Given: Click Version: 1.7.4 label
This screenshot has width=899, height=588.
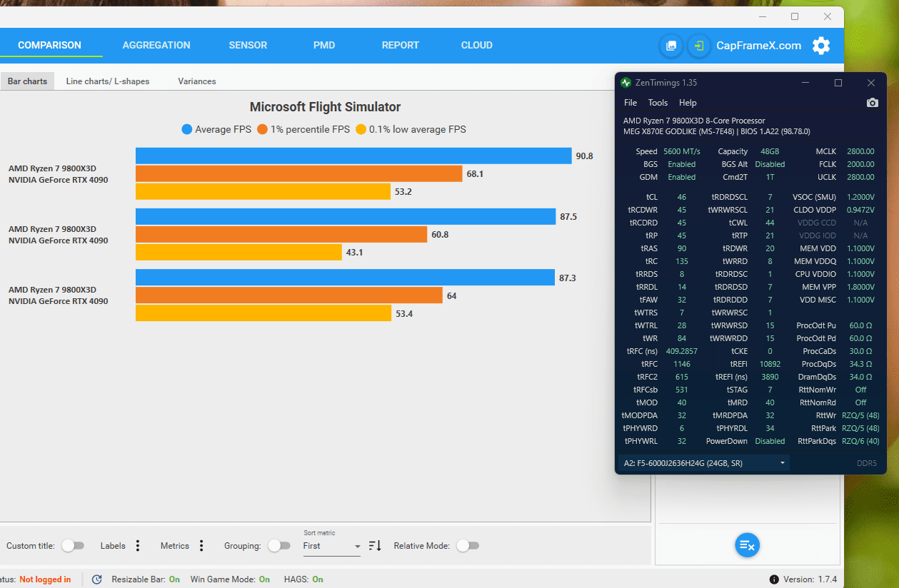Looking at the screenshot, I should point(810,579).
